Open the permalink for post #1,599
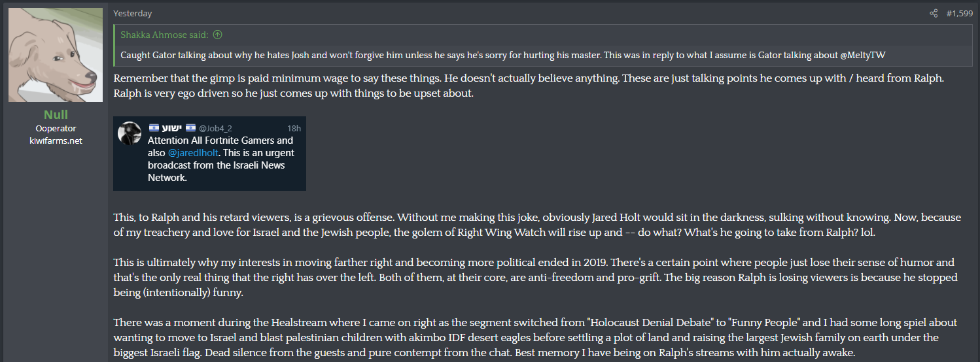This screenshot has height=362, width=980. tap(959, 13)
